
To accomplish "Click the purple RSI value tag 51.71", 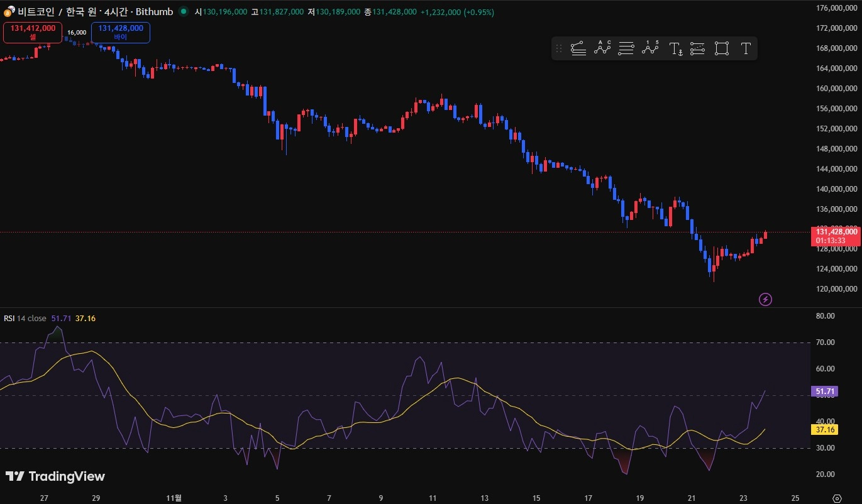I will [826, 392].
